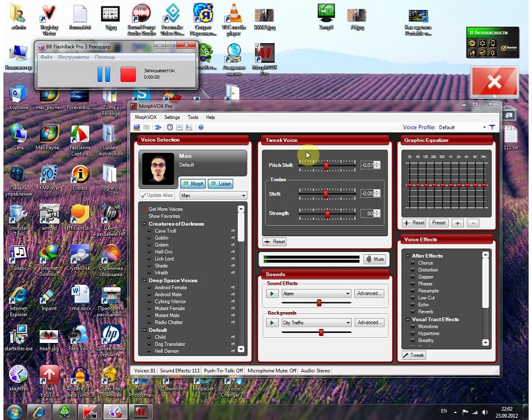Click Reset under Tweak Voice
Screen dimensions: 532x420
tap(275, 242)
